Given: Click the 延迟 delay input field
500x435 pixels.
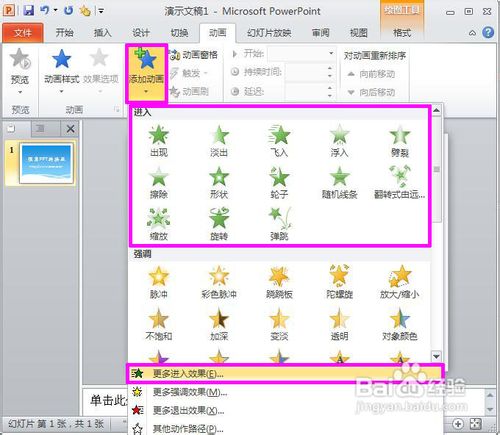Looking at the screenshot, I should pyautogui.click(x=305, y=91).
